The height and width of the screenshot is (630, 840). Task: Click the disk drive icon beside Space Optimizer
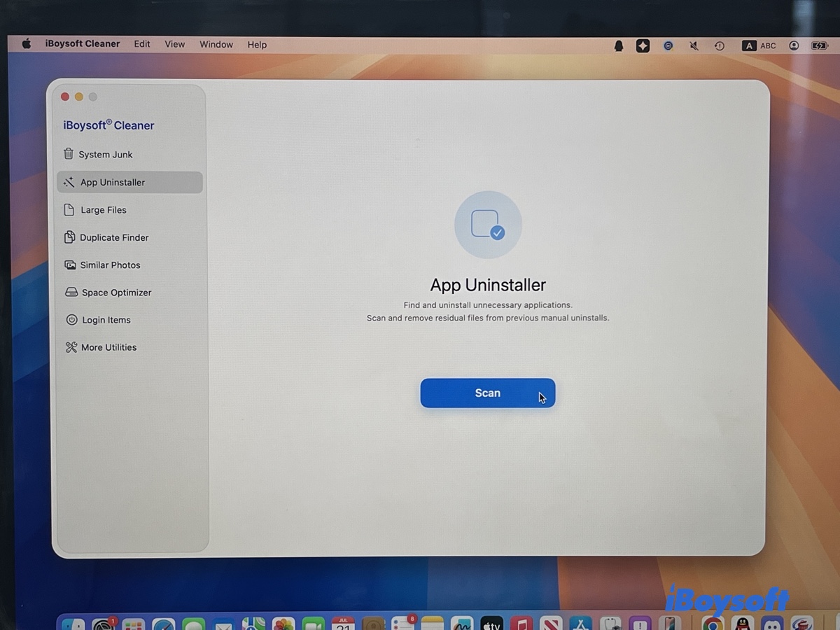click(71, 292)
